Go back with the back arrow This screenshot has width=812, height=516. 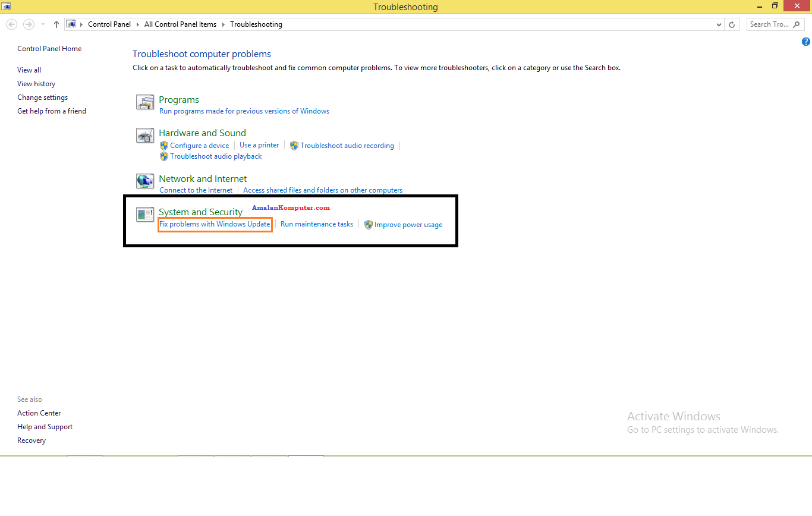click(11, 24)
